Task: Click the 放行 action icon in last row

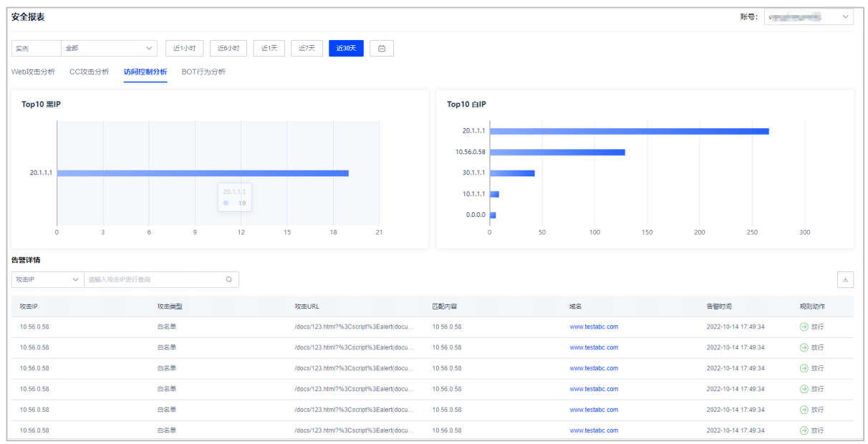Action: coord(804,430)
